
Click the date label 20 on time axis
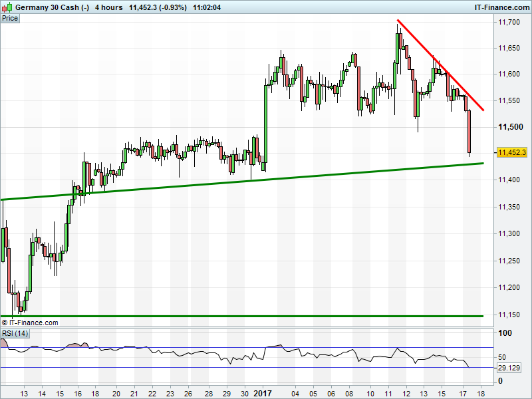tap(116, 394)
